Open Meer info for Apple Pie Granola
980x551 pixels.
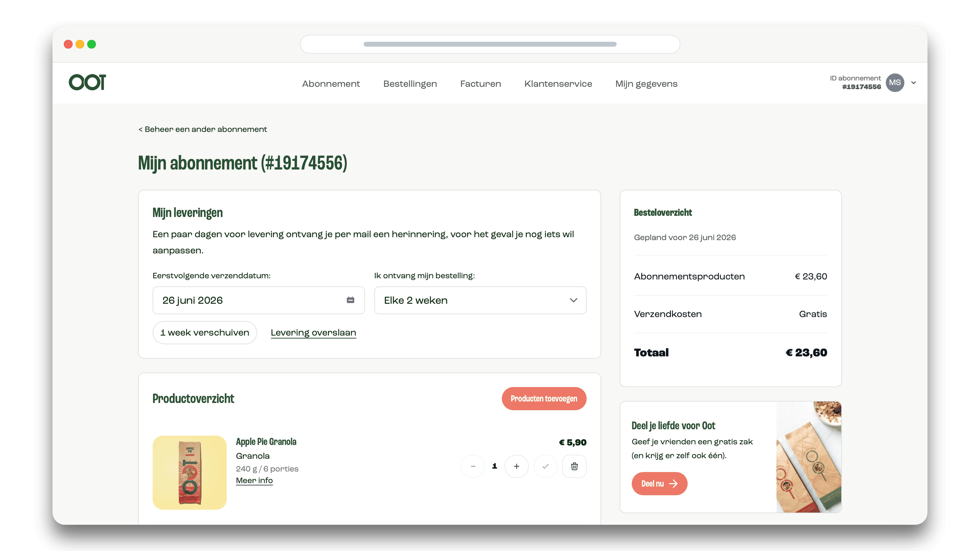[x=254, y=480]
